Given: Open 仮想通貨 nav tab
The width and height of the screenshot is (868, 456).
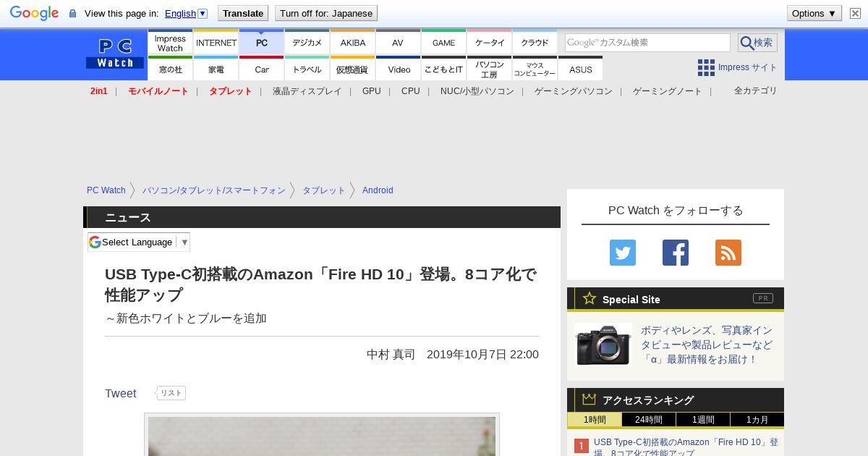Looking at the screenshot, I should (353, 69).
